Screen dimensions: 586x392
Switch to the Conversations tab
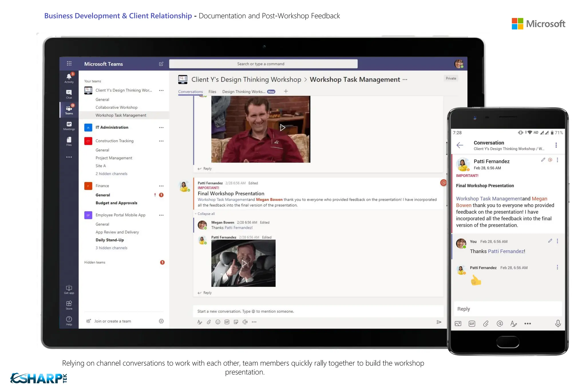190,92
